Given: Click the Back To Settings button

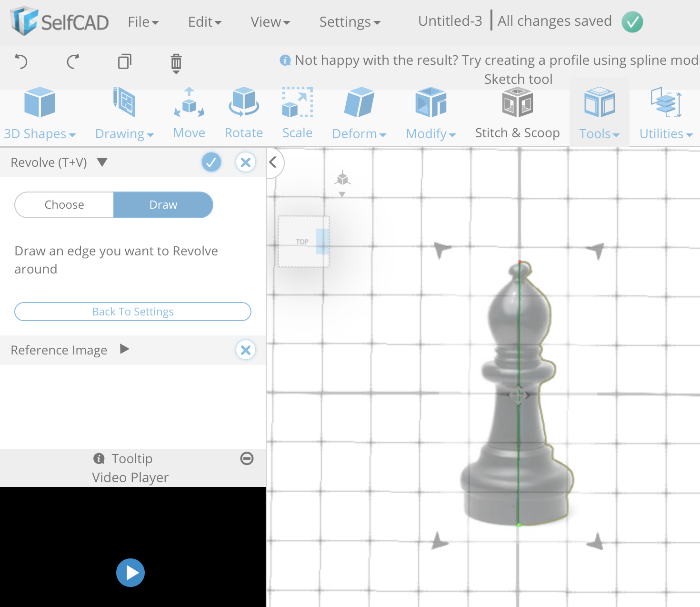Looking at the screenshot, I should tap(133, 312).
